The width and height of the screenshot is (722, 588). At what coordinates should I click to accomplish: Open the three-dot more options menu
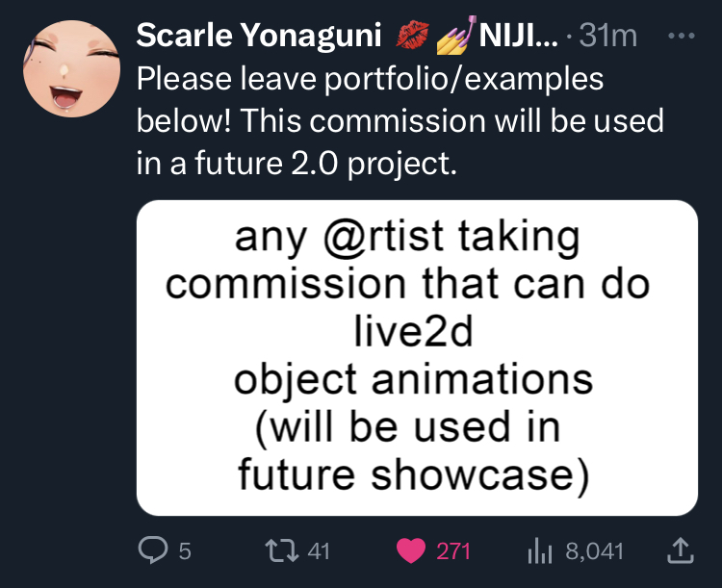(681, 36)
